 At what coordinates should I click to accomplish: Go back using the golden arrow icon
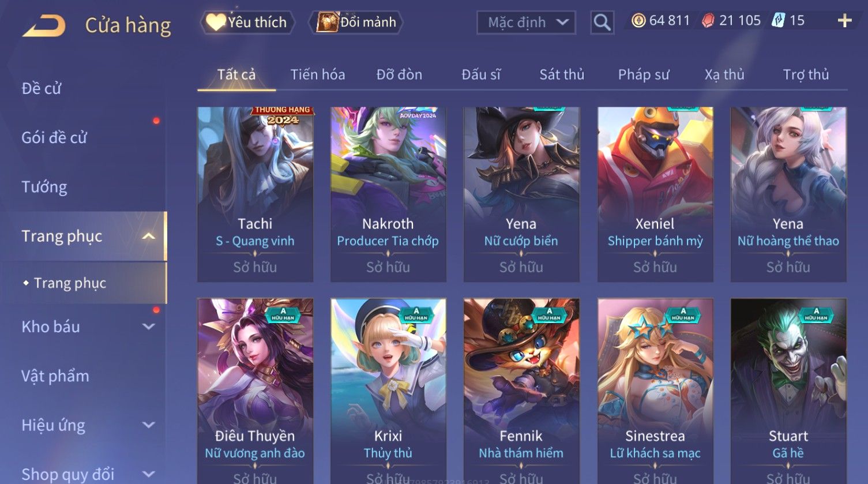44,25
